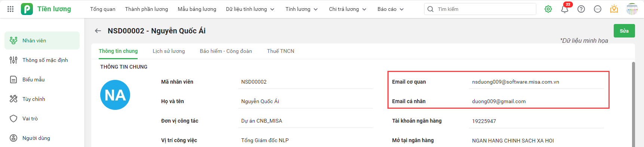644x147 pixels.
Task: Open the Chi trả lương dropdown
Action: (347, 9)
